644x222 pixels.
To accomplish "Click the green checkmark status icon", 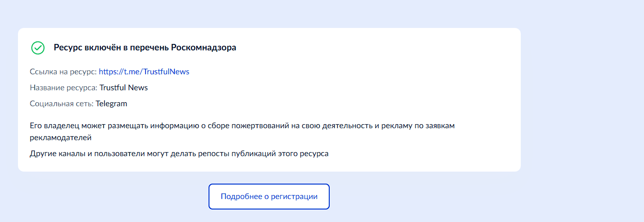I will pos(38,48).
